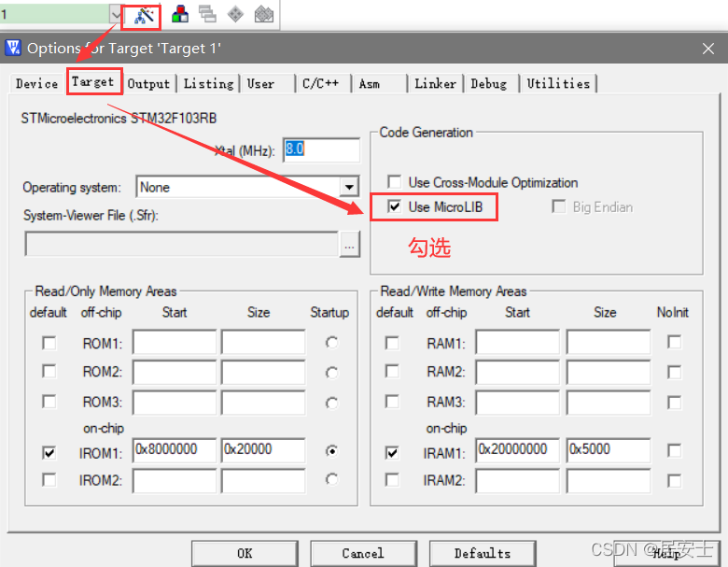Viewport: 728px width, 567px height.
Task: Browse for System-Viewer file with ellipsis button
Action: tap(349, 245)
